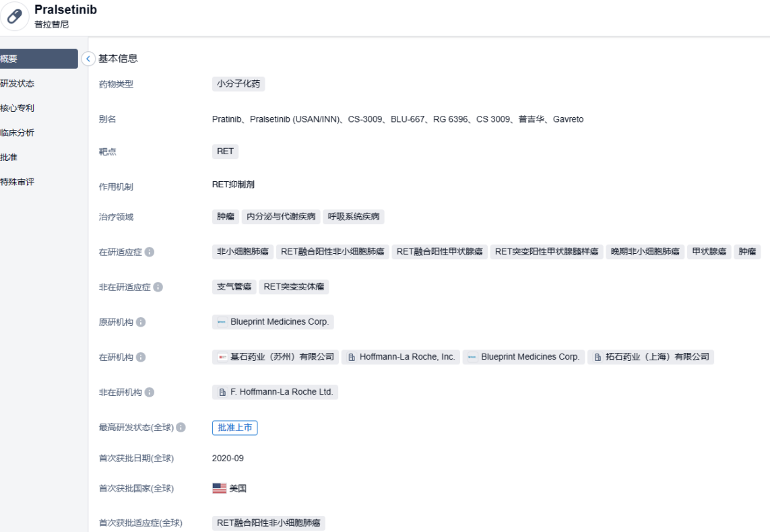Viewport: 770px width, 532px height.
Task: Click info icon next to 在研适应症
Action: [150, 252]
